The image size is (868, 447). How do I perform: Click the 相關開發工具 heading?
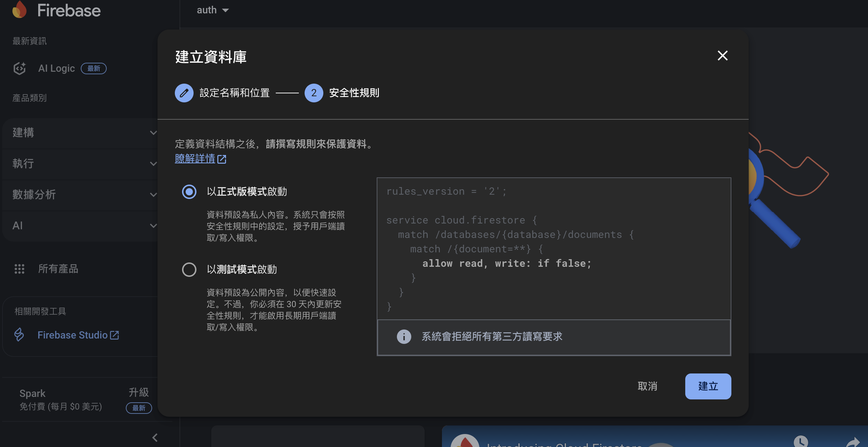[x=40, y=311]
